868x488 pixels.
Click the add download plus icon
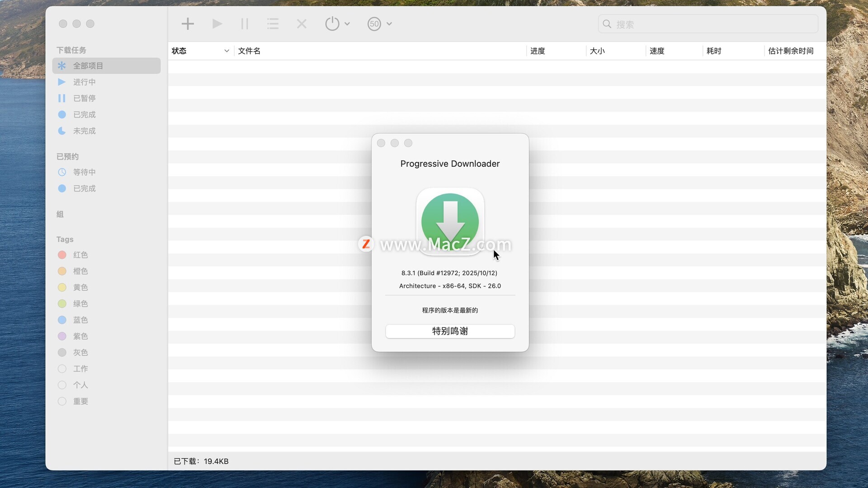(x=188, y=24)
